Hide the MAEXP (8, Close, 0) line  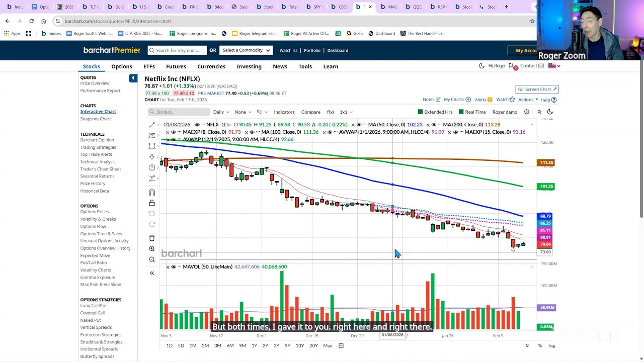click(174, 132)
